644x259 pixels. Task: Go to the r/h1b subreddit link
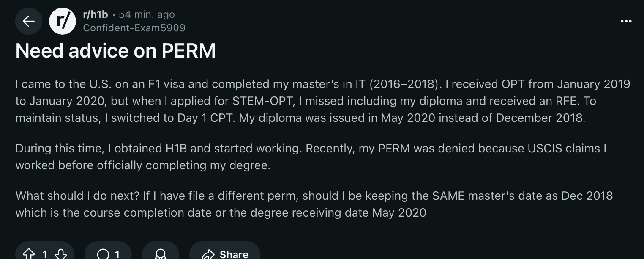(x=96, y=14)
